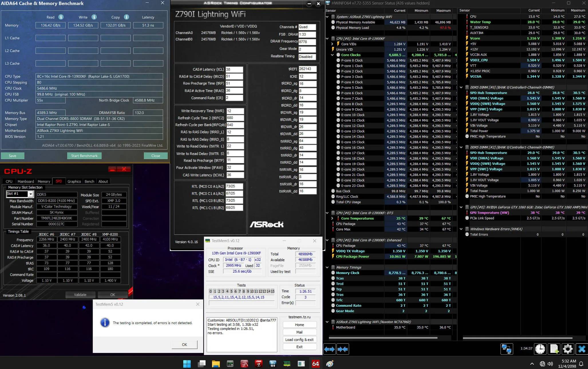Collapse Windows Hardware Errors (WHEA) group
This screenshot has height=369, width=588.
[461, 229]
